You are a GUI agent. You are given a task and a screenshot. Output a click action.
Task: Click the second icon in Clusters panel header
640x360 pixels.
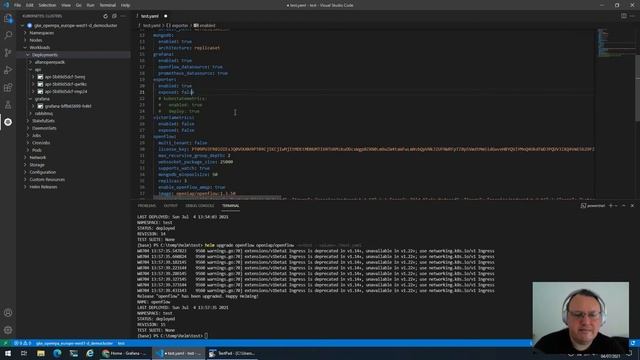[114, 16]
